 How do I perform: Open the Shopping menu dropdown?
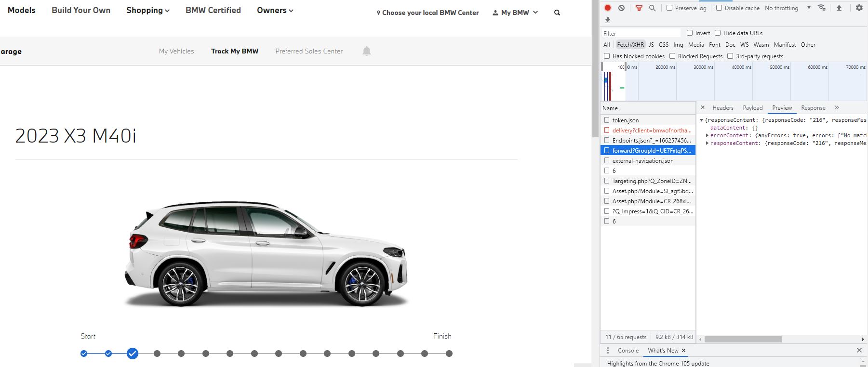click(x=148, y=10)
